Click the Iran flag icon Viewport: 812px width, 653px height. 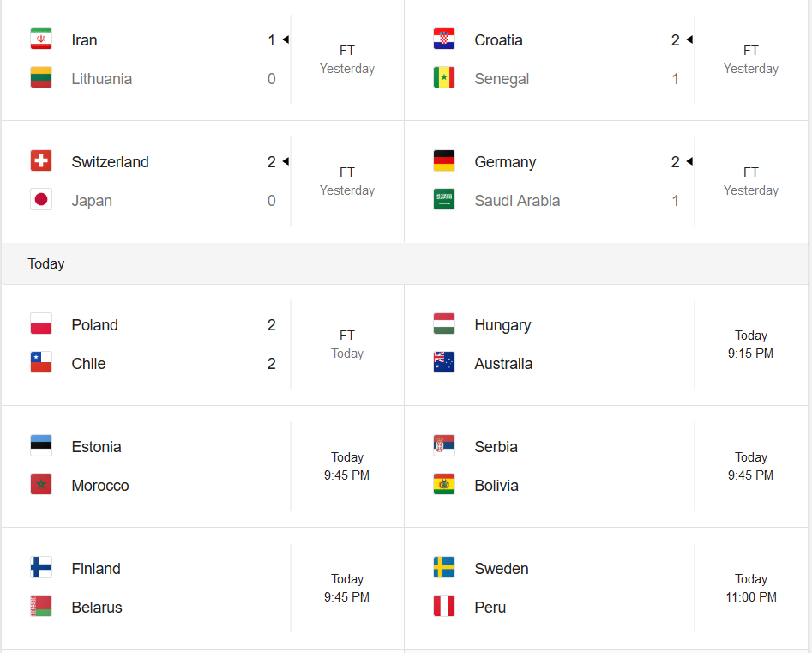click(41, 39)
